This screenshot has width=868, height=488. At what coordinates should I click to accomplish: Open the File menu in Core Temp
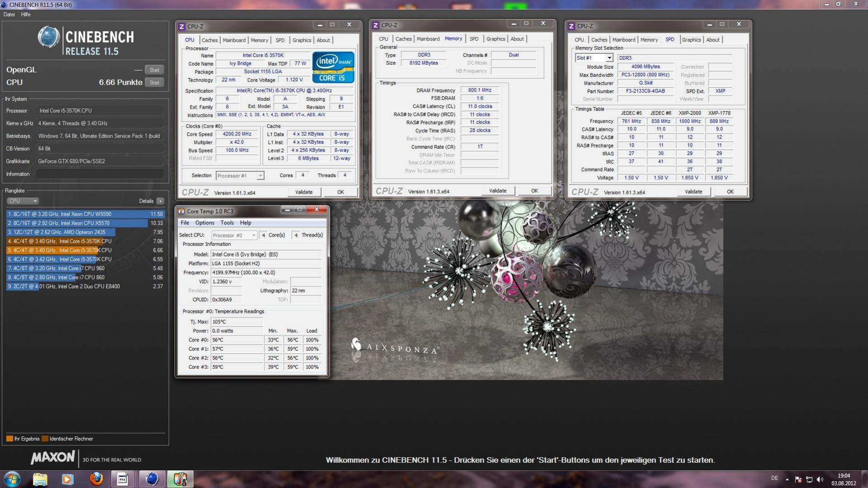point(185,223)
